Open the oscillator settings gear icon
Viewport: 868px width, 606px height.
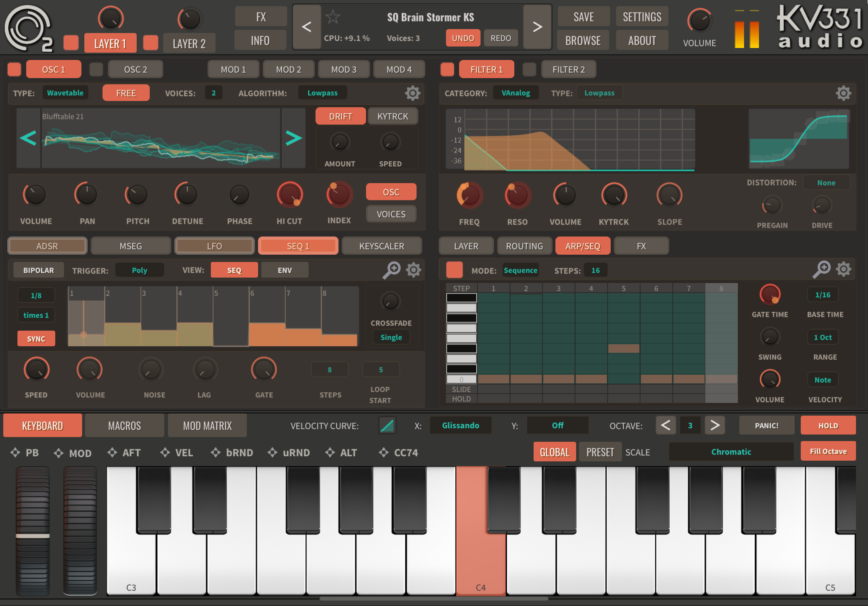tap(413, 93)
